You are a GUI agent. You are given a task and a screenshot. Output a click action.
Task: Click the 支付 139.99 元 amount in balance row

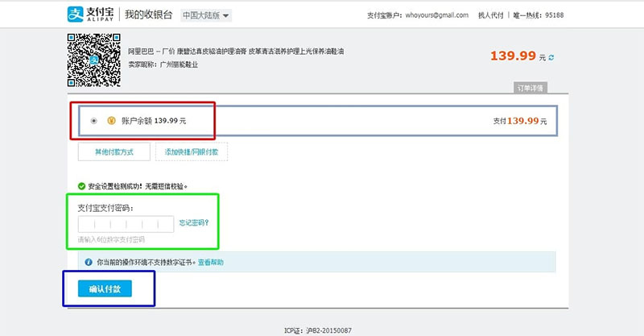(520, 121)
